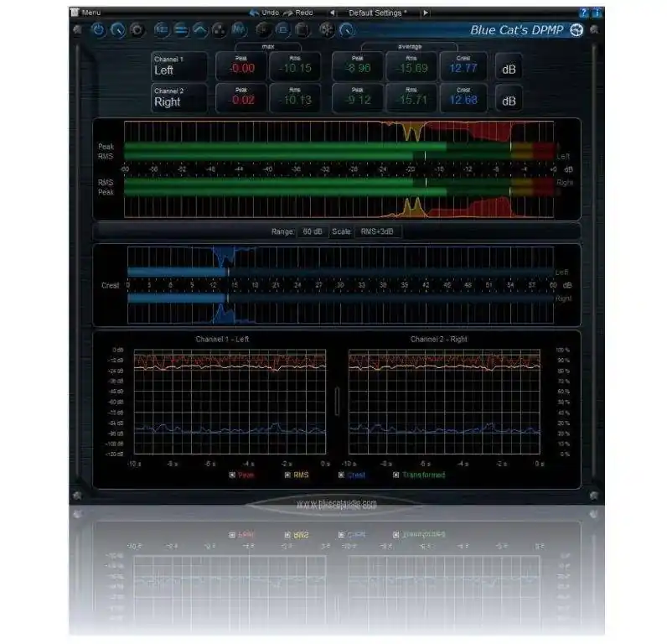Click Left average Peak value -8.96
The image size is (667, 644).
[x=358, y=66]
